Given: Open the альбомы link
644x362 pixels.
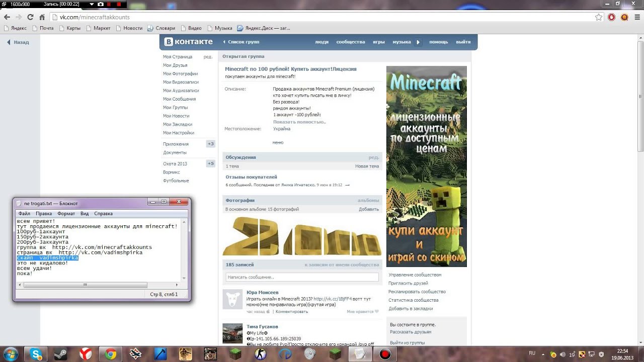Looking at the screenshot, I should [368, 200].
